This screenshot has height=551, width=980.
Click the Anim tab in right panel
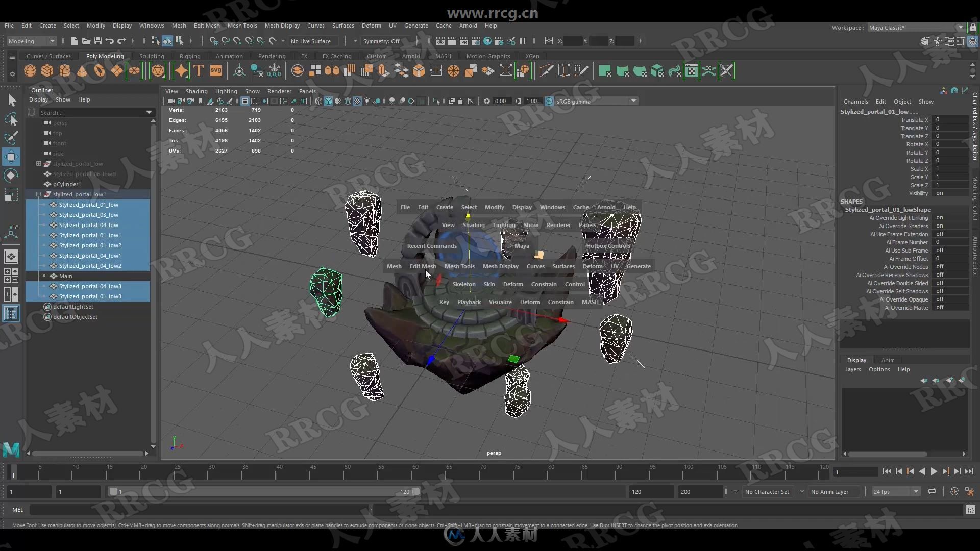tap(887, 359)
